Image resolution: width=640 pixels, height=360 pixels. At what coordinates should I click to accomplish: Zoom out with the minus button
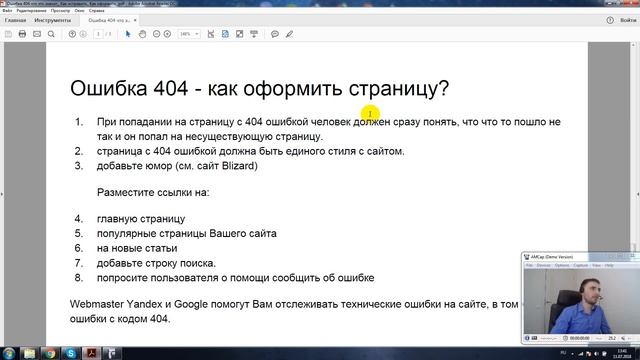156,34
